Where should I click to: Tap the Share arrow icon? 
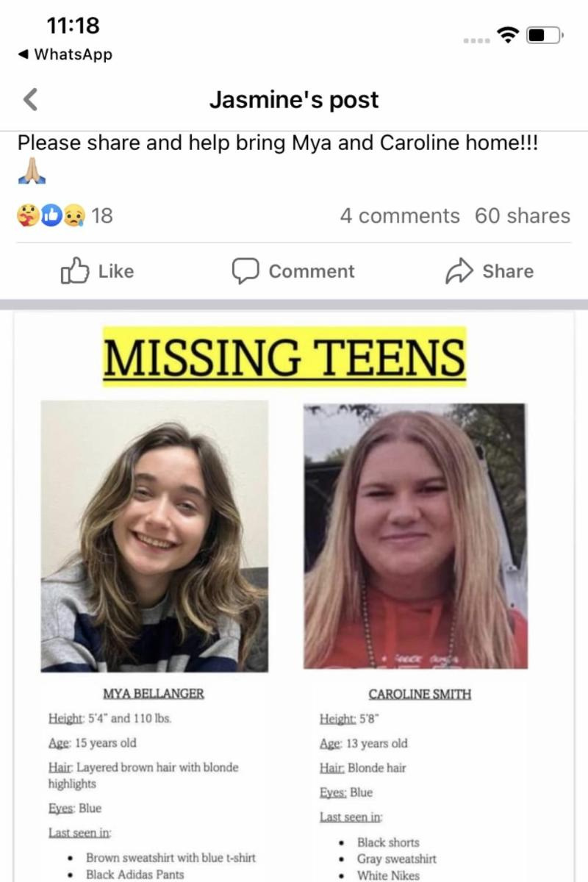[459, 271]
